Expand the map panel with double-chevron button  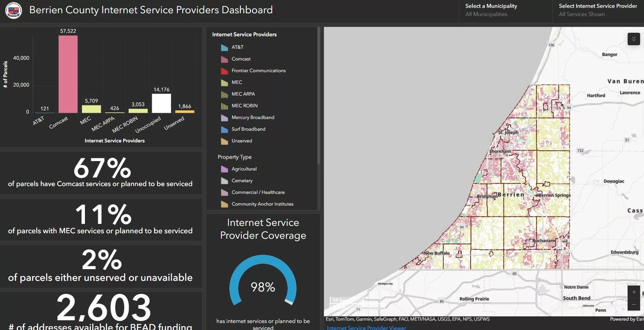pos(633,39)
